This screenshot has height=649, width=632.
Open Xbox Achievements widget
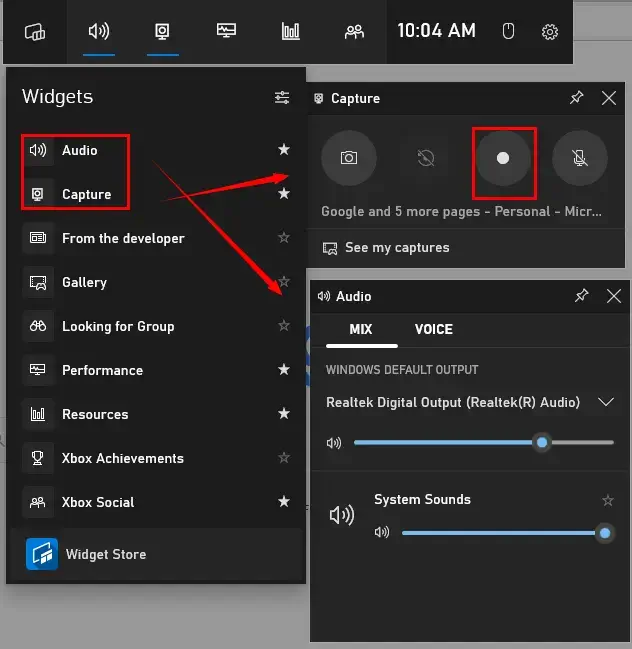tap(156, 458)
